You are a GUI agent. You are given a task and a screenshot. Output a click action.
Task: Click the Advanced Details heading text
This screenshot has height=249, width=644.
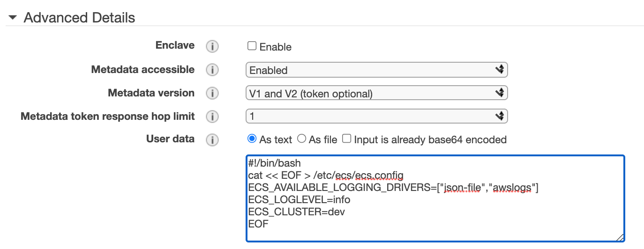79,18
